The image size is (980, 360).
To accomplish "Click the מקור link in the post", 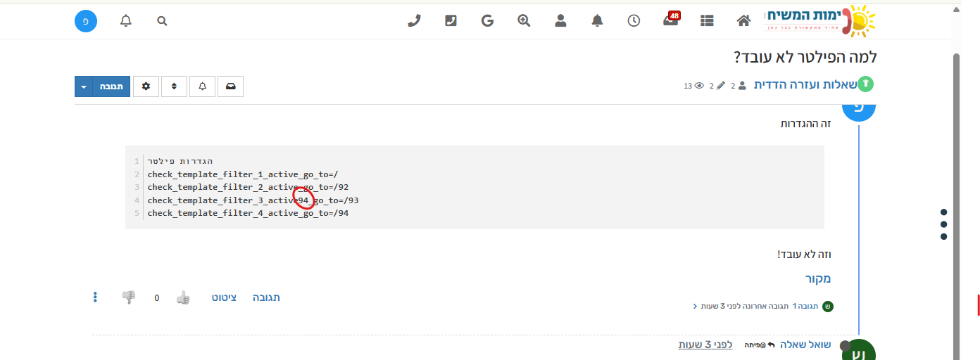I will coord(818,278).
